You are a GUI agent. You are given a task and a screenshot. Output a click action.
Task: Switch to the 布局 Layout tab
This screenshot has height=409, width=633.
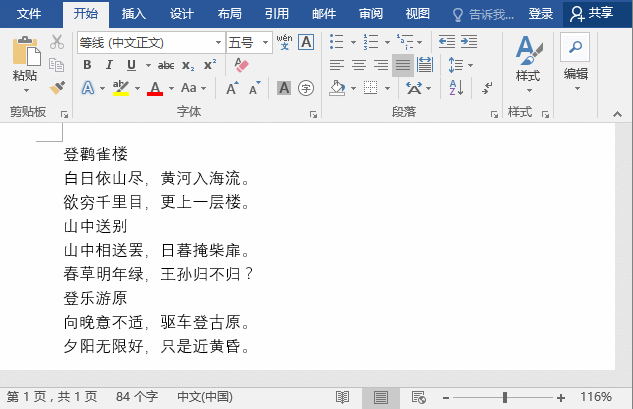click(x=229, y=14)
